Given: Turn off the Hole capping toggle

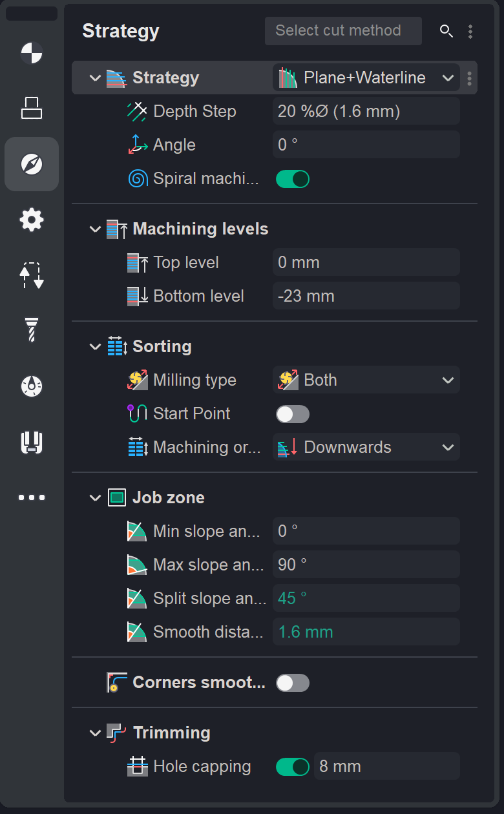Looking at the screenshot, I should pos(293,767).
